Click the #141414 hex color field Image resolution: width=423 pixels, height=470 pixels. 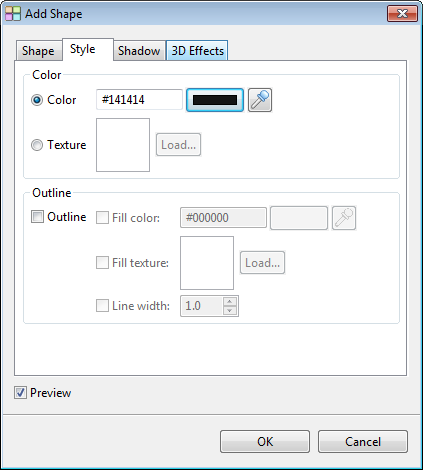tap(139, 100)
